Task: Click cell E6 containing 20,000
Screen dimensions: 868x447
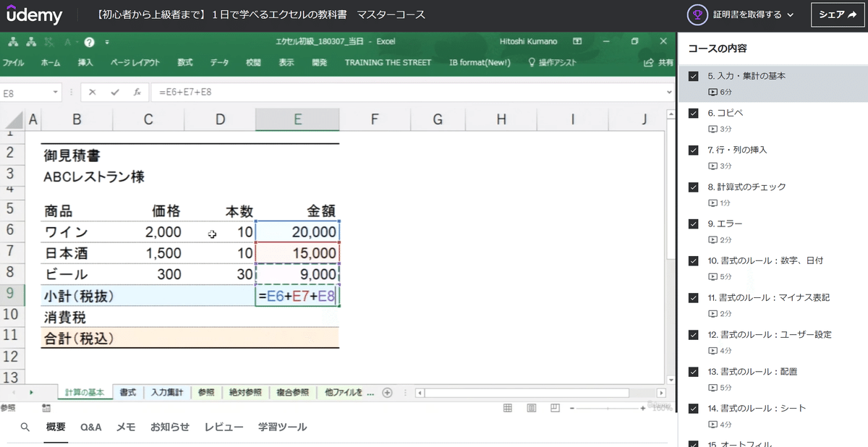Action: [297, 232]
